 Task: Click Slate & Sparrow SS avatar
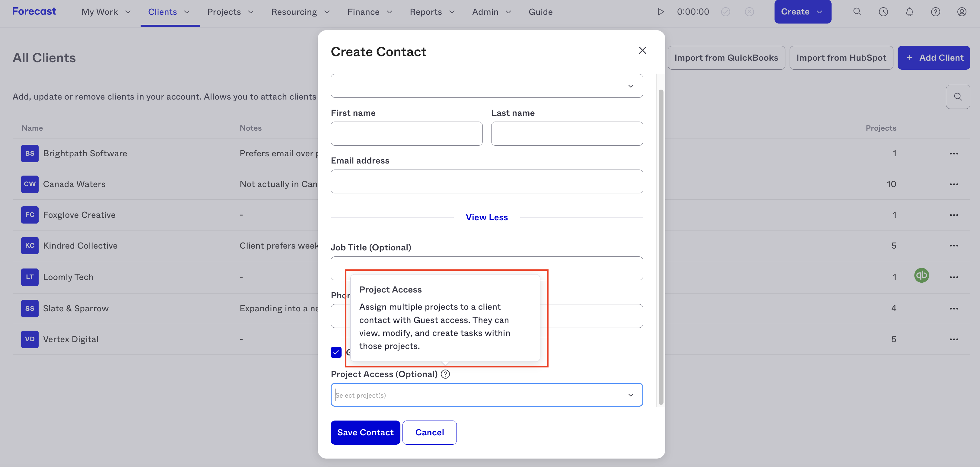pyautogui.click(x=30, y=308)
